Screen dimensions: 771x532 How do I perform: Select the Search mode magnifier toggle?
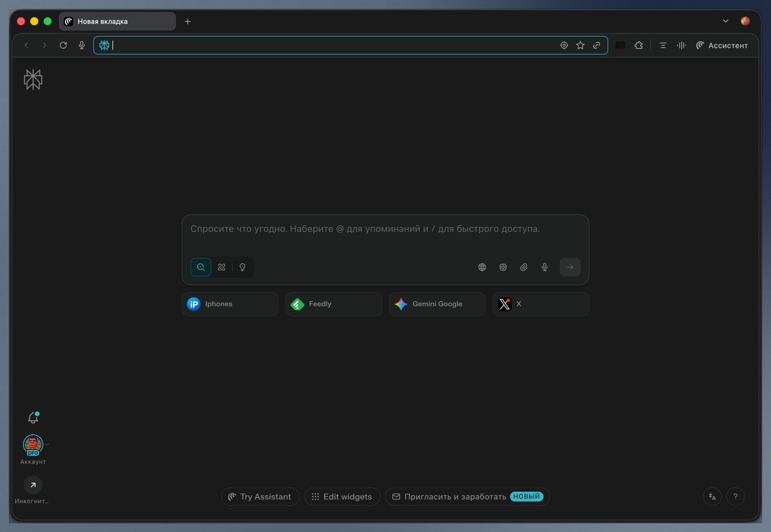click(x=201, y=267)
